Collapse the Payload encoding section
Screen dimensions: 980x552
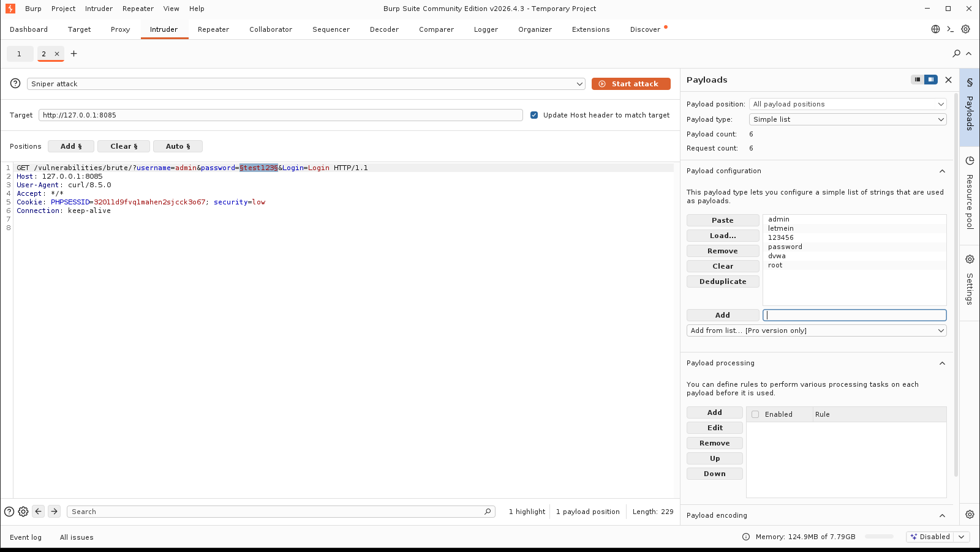[942, 516]
